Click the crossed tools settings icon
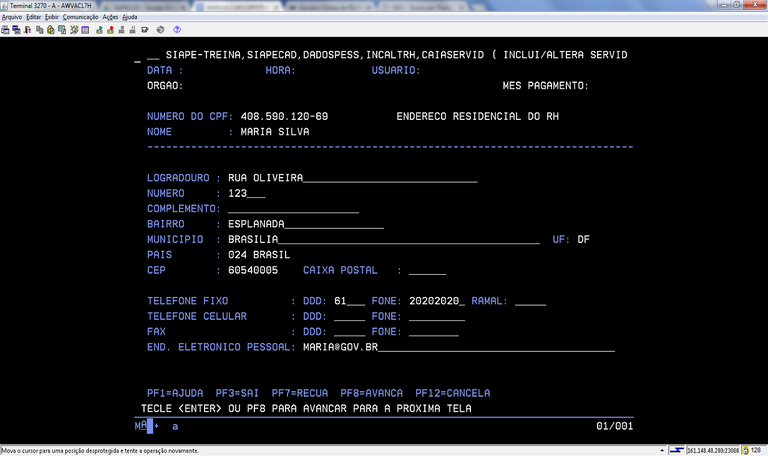 pos(74,30)
